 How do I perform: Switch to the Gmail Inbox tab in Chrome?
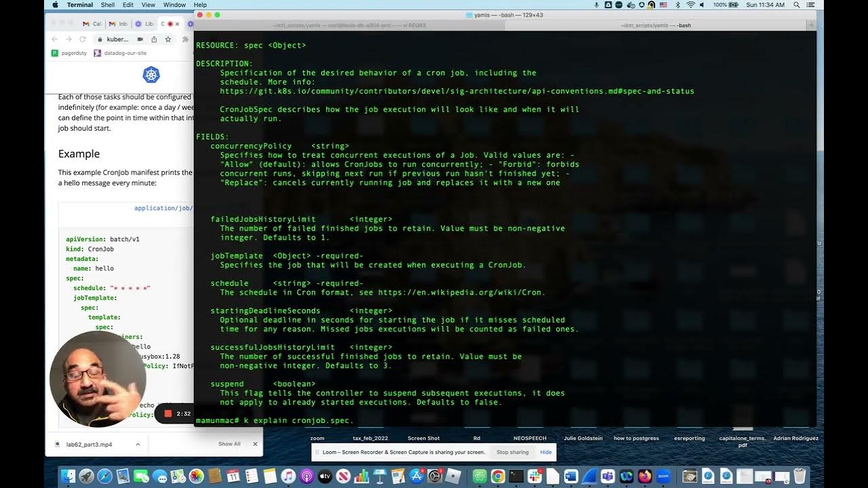coord(119,24)
